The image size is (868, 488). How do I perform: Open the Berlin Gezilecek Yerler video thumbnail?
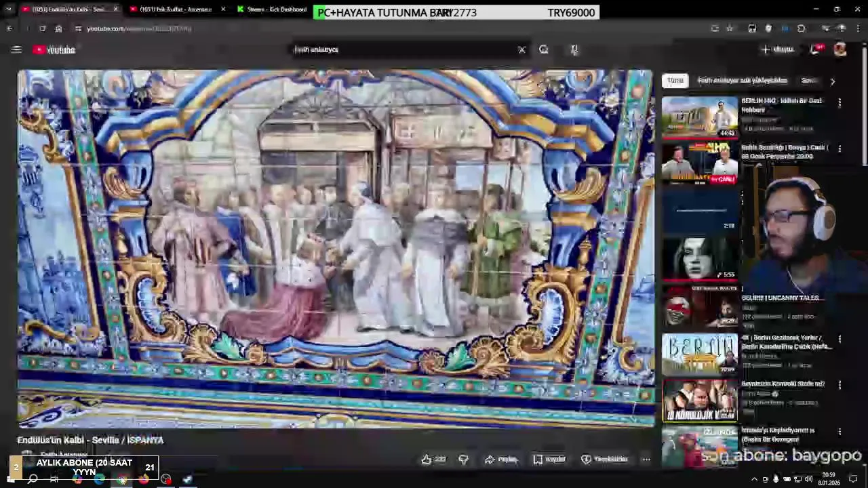click(700, 354)
